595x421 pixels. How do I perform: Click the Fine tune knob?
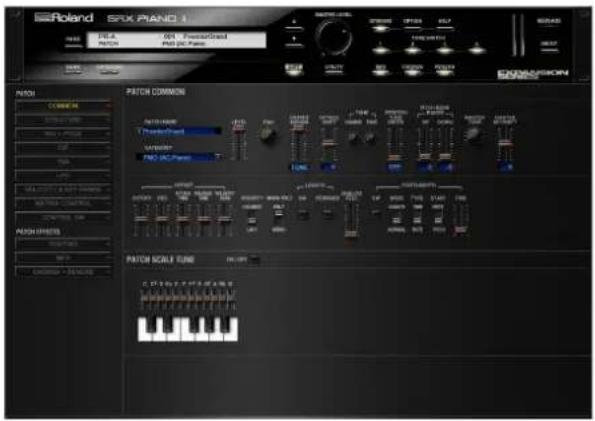pos(371,137)
